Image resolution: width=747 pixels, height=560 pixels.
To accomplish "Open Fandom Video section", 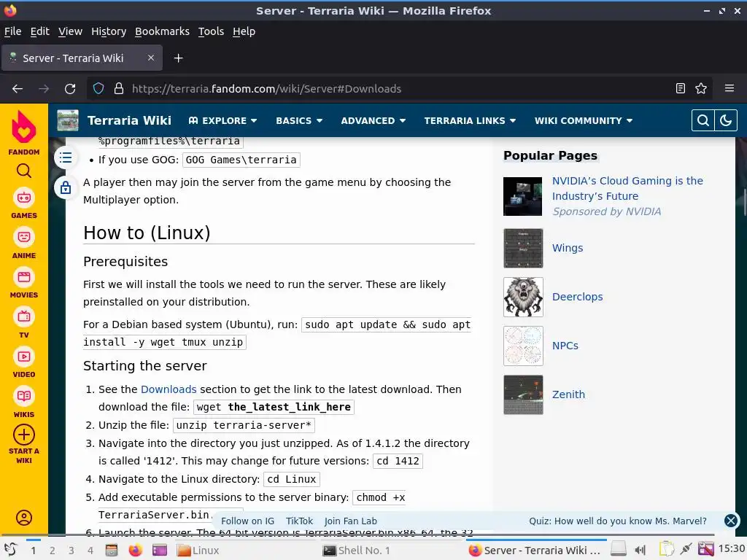I will [x=24, y=363].
